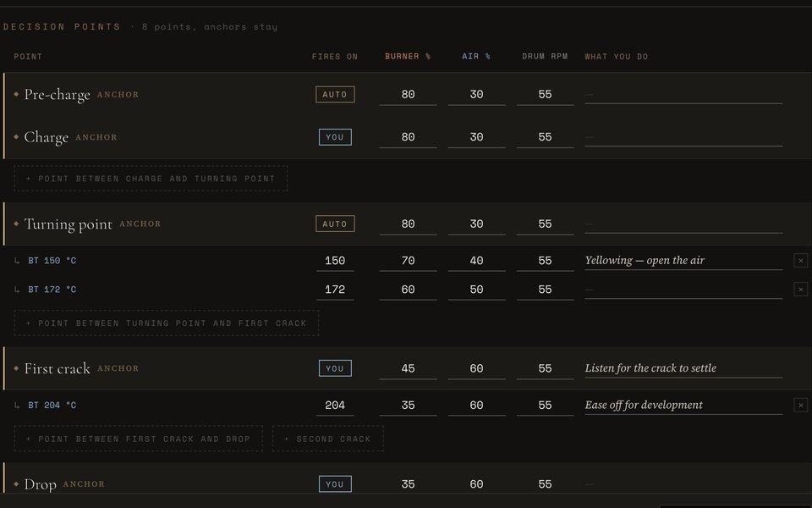Edit Charge air percent field

coord(476,137)
